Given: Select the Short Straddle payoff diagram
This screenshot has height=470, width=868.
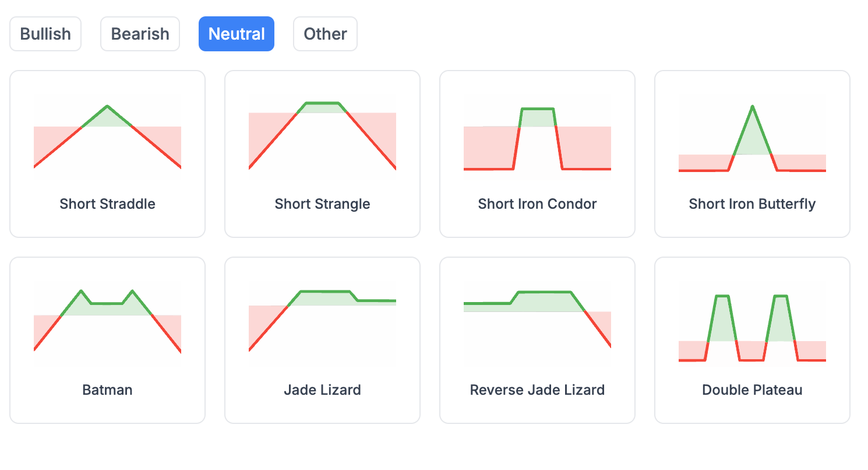Looking at the screenshot, I should (x=107, y=134).
